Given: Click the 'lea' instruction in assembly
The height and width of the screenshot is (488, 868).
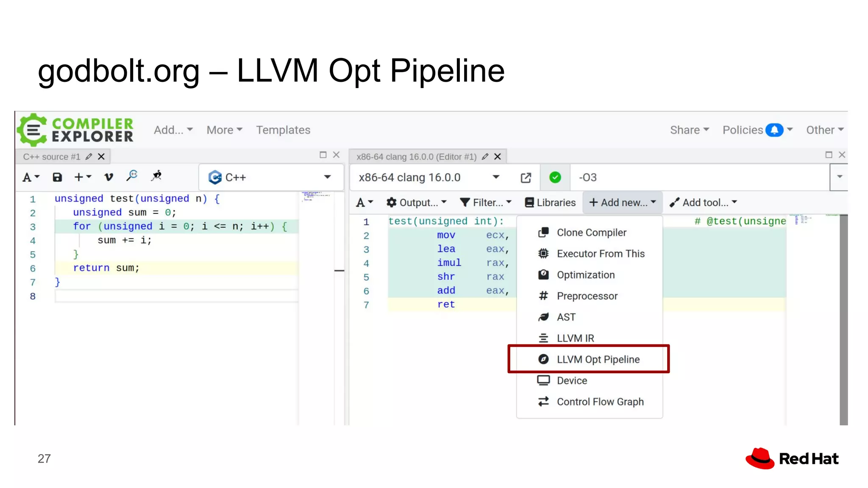Looking at the screenshot, I should pos(446,249).
